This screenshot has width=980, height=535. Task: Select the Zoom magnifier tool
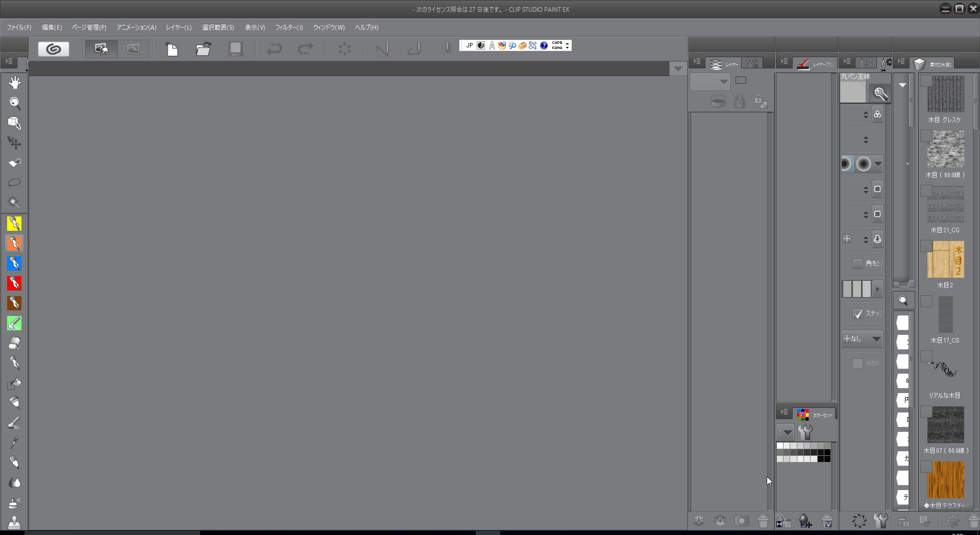point(14,103)
